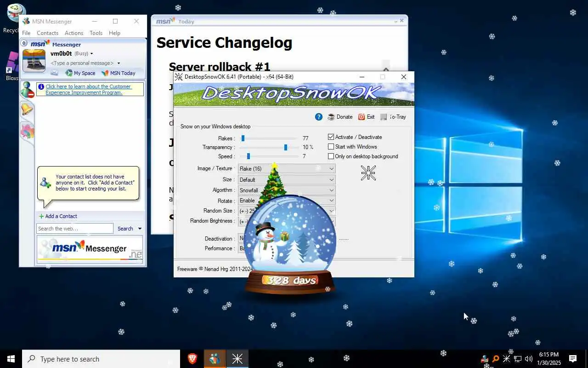The image size is (588, 368).
Task: Open the Customer Experience Improvement Program link
Action: pyautogui.click(x=88, y=90)
